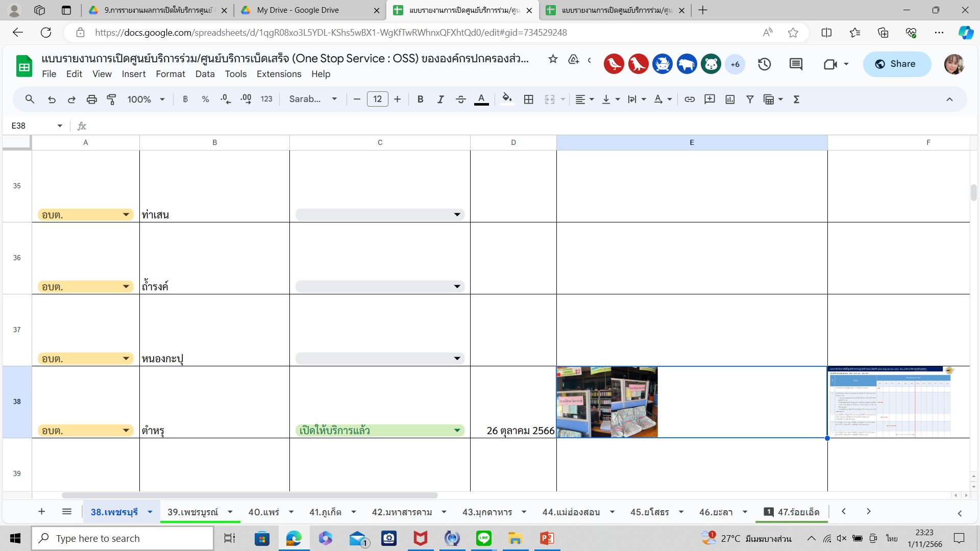Click the fill color bucket icon
980x551 pixels.
(x=506, y=99)
